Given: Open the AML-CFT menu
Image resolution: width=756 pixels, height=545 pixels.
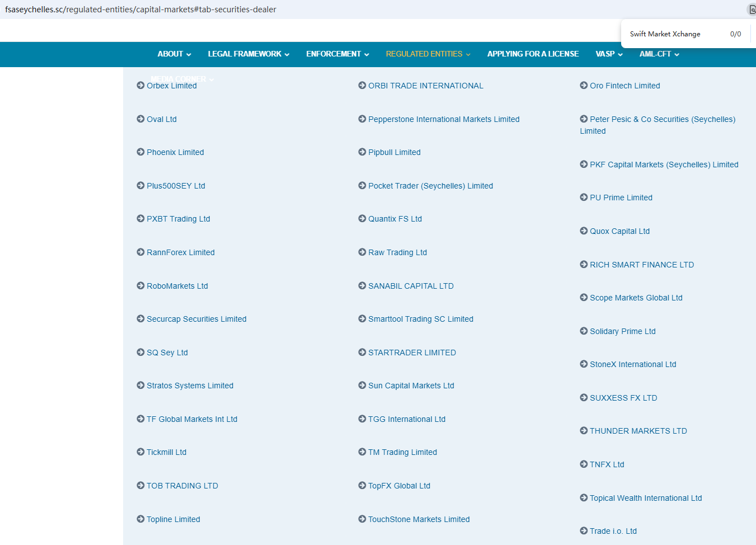Looking at the screenshot, I should [x=659, y=54].
